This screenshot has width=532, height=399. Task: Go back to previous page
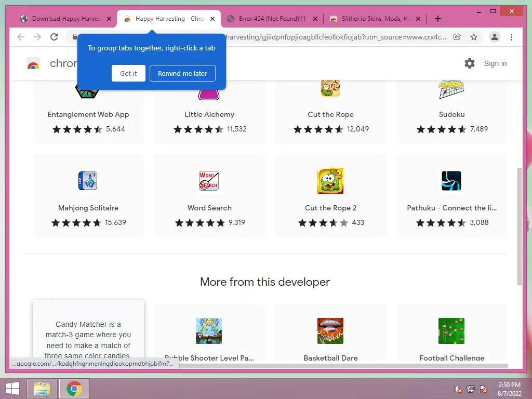[x=21, y=37]
